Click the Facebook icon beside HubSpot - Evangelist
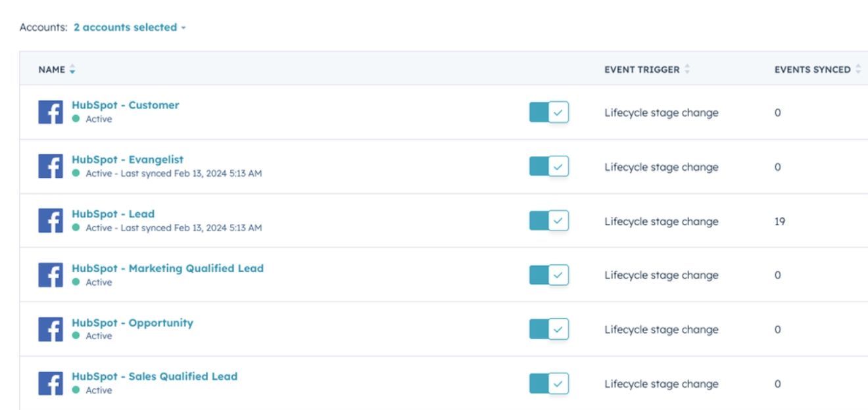The image size is (868, 410). 51,167
